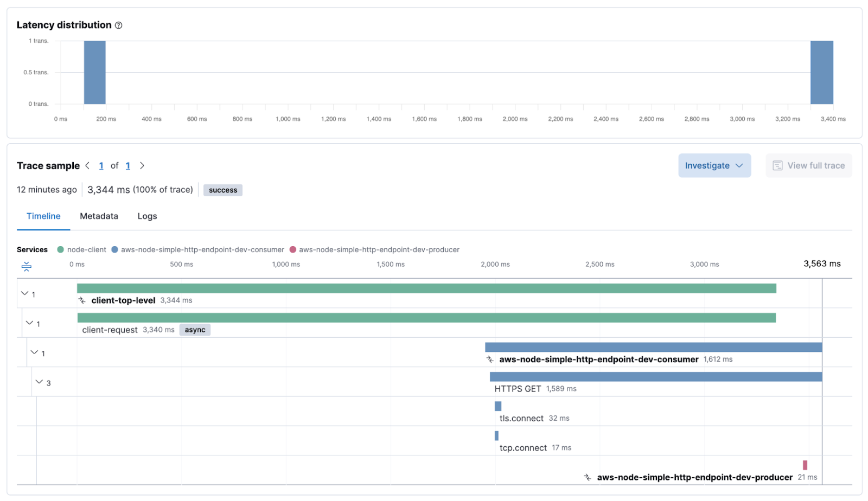Click the current sample number link
868x501 pixels.
pos(101,165)
